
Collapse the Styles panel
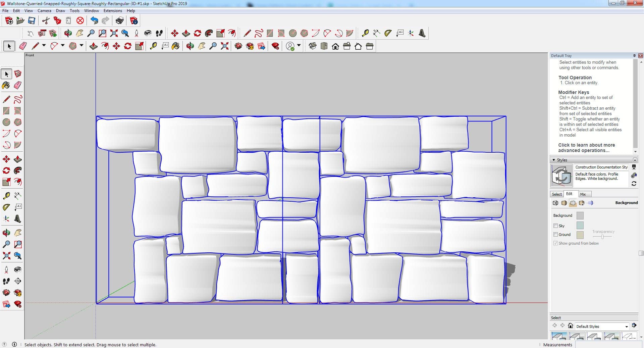pyautogui.click(x=554, y=160)
